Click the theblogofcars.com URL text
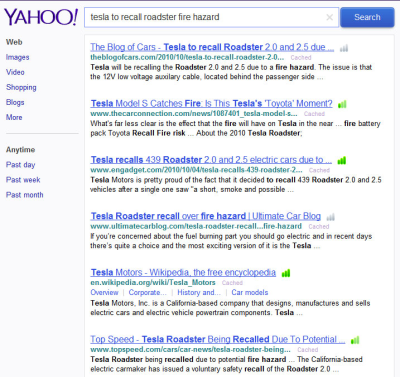The width and height of the screenshot is (400, 377). (x=187, y=57)
